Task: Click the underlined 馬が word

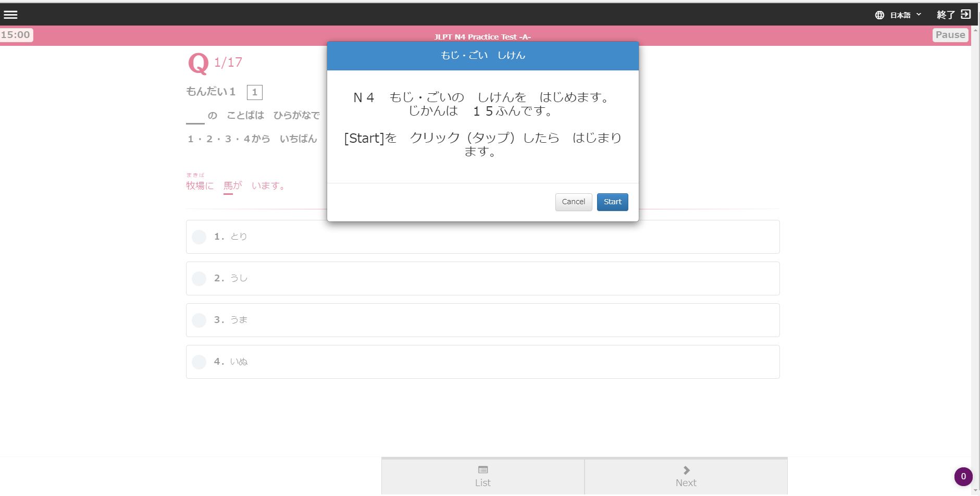Action: point(233,186)
